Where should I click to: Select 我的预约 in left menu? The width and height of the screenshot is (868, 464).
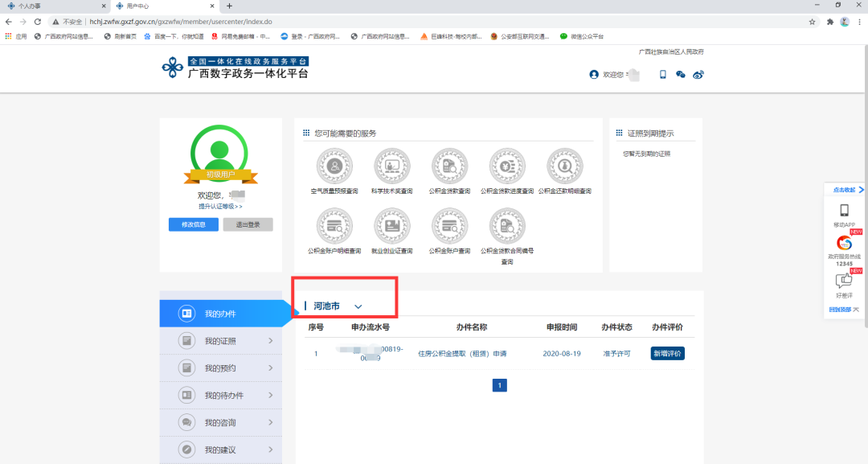[x=221, y=368]
